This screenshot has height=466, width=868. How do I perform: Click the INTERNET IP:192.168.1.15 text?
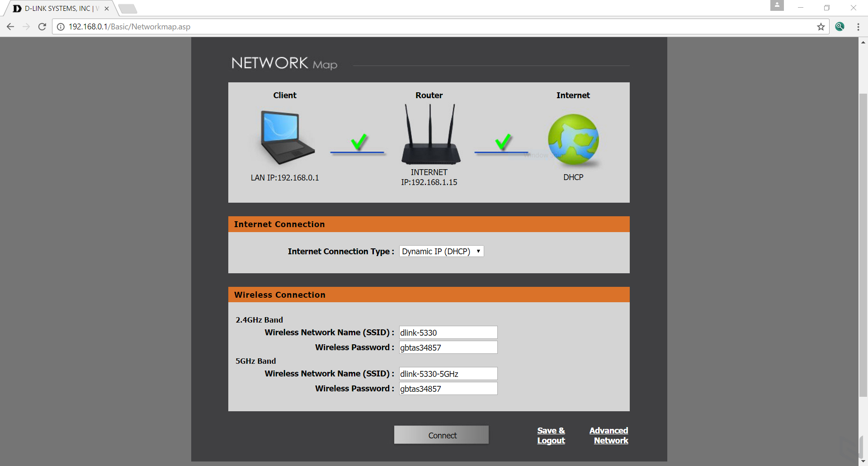click(x=429, y=177)
